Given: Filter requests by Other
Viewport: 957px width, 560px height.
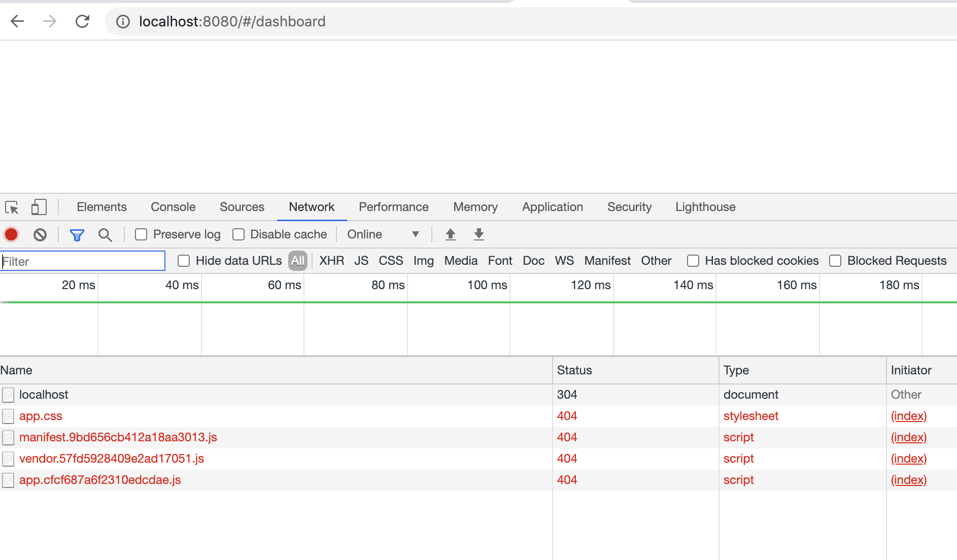Looking at the screenshot, I should [656, 261].
